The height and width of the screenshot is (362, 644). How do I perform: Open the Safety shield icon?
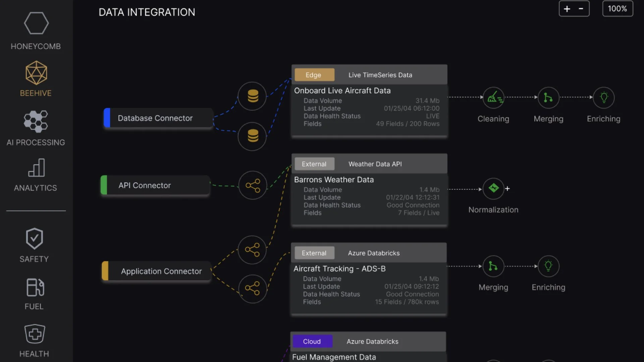35,239
